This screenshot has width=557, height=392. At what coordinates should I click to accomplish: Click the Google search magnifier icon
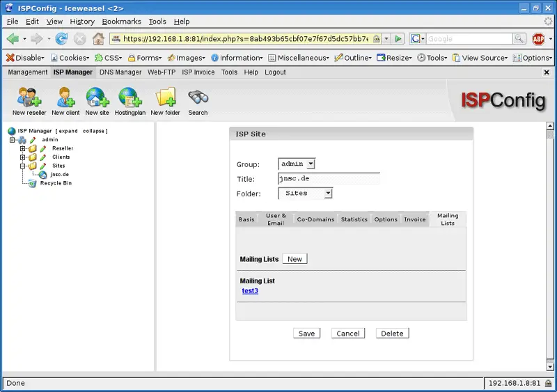(x=519, y=38)
